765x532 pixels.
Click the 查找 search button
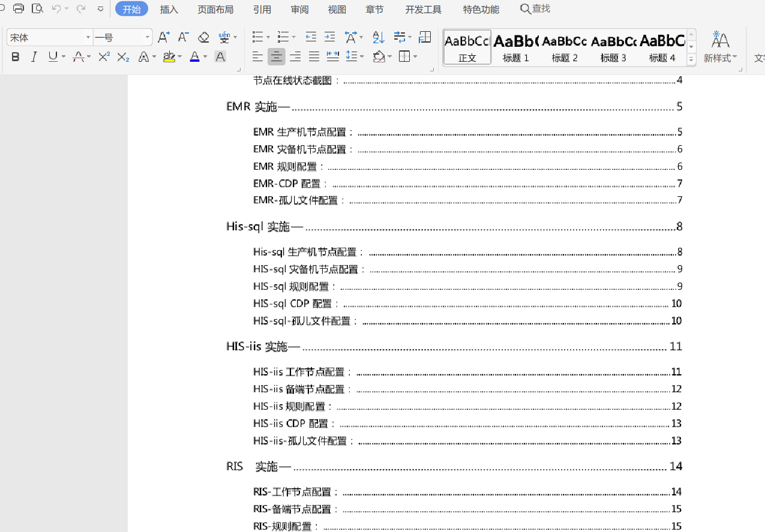coord(535,9)
